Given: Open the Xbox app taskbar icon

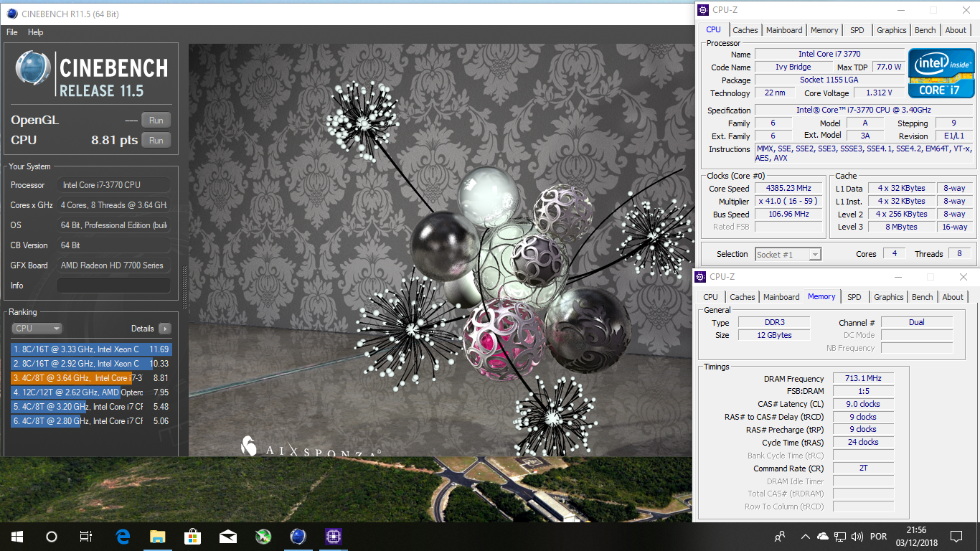Looking at the screenshot, I should tap(263, 537).
